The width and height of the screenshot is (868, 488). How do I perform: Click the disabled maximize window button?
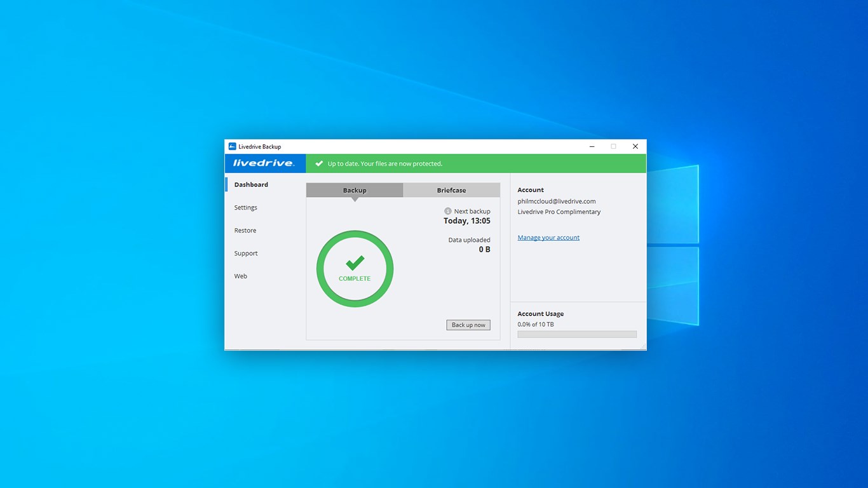(613, 146)
